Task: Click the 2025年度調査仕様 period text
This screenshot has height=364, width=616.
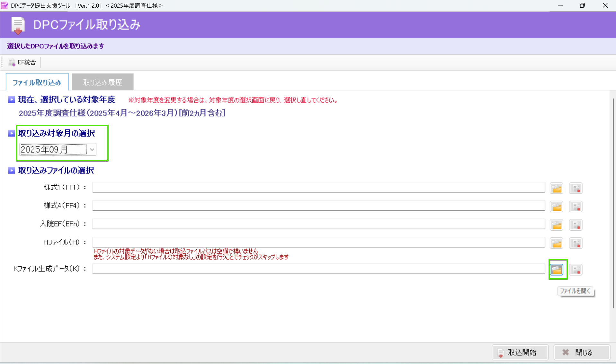Action: tap(122, 113)
